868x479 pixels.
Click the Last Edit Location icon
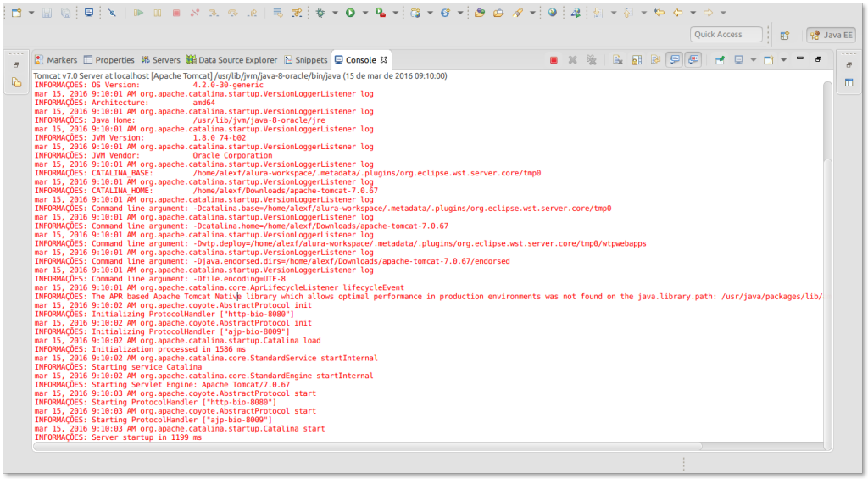pos(659,12)
